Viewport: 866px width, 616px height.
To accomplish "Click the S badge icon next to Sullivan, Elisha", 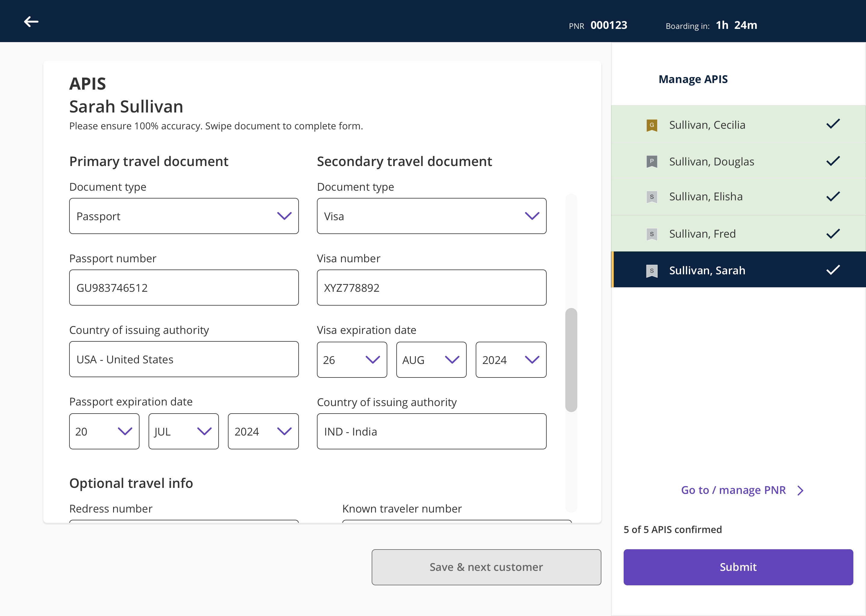I will click(652, 197).
